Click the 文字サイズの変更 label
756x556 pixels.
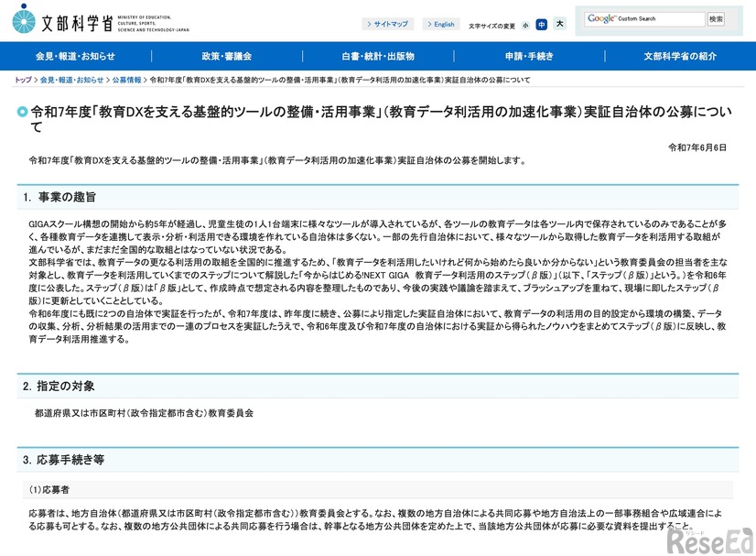coord(491,26)
